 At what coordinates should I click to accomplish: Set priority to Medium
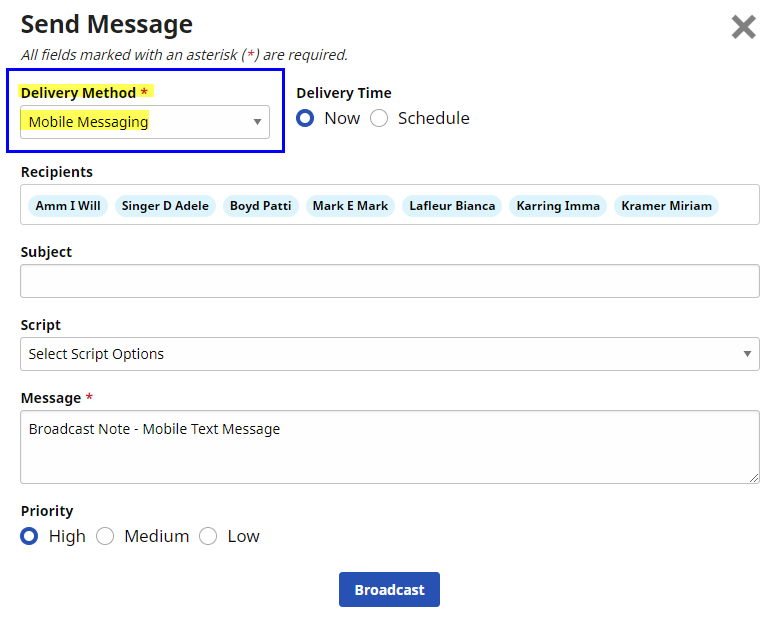click(105, 536)
